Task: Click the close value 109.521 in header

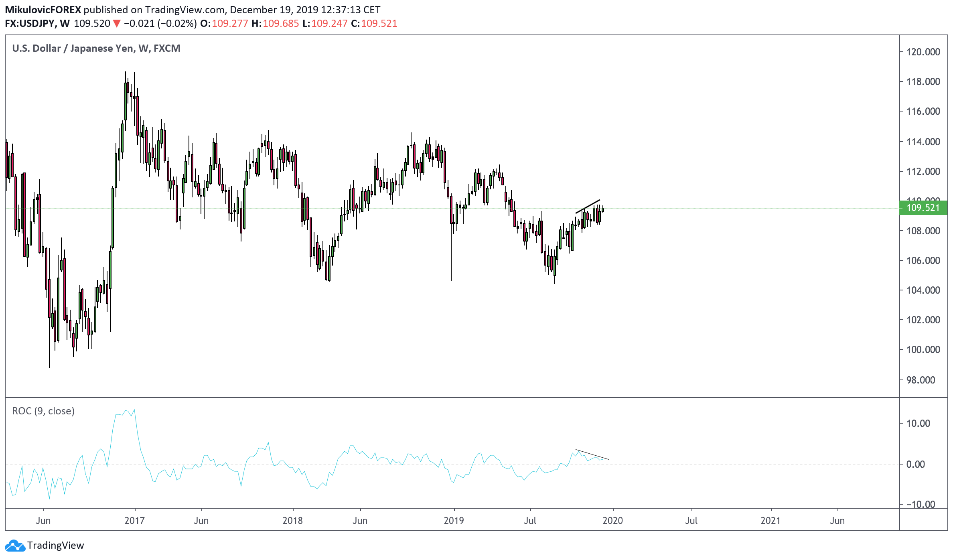Action: (379, 23)
